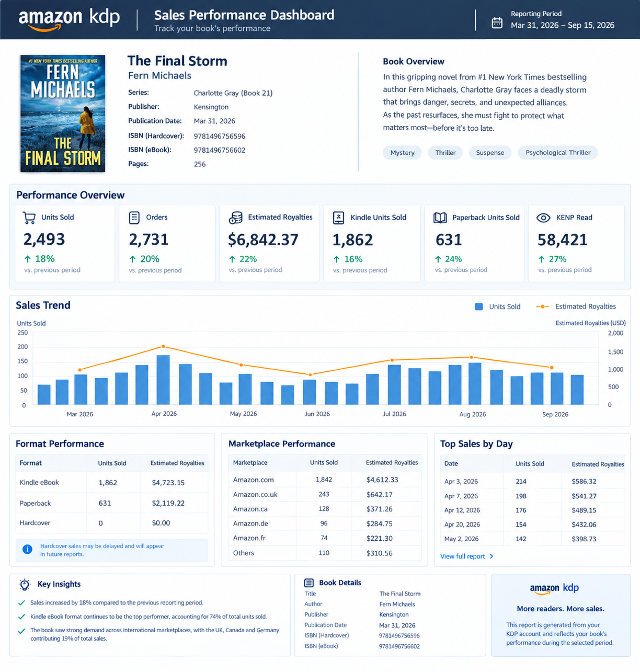Click checkmark beside Kindle eBook format insight
Screen dimensions: 640x672
[x=21, y=617]
